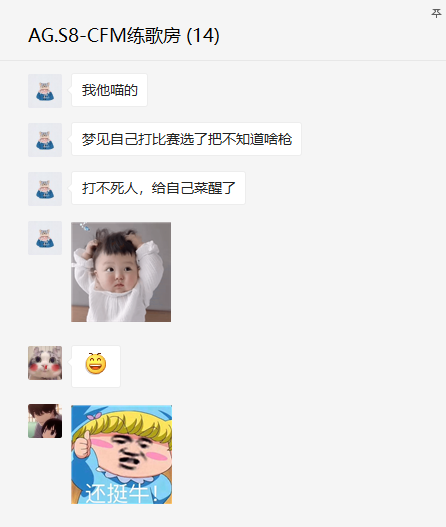
Task: Click the 菜醒了 text in third message
Action: pyautogui.click(x=214, y=188)
